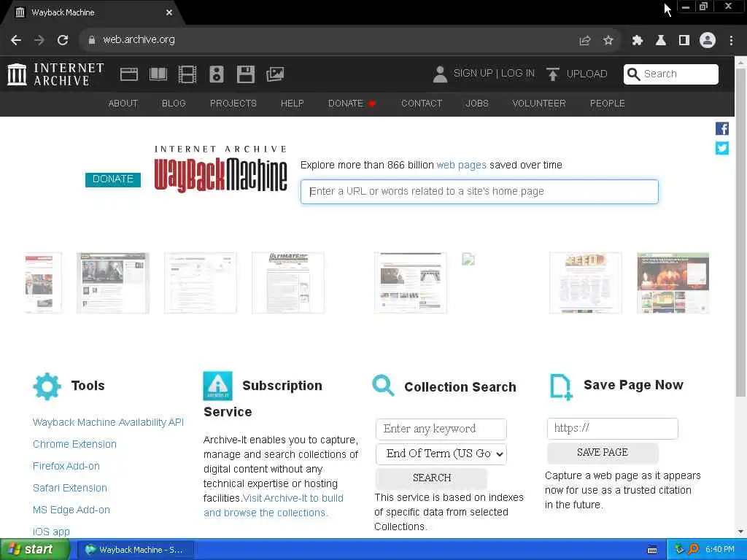Open Wayback Machine Availability API link
Screen dimensions: 747x560
(108, 422)
